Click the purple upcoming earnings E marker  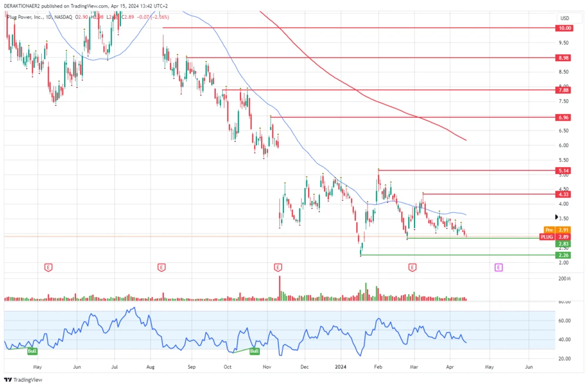[498, 268]
